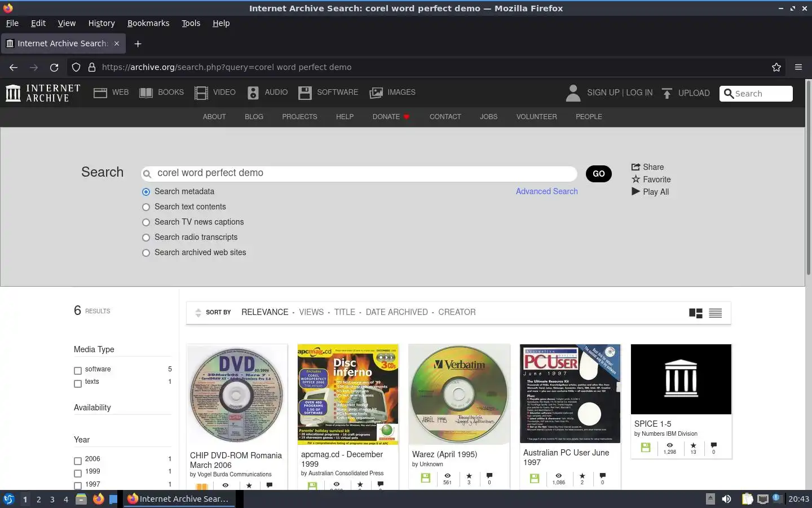The height and width of the screenshot is (508, 812).
Task: Select Search text contents option
Action: pyautogui.click(x=146, y=207)
